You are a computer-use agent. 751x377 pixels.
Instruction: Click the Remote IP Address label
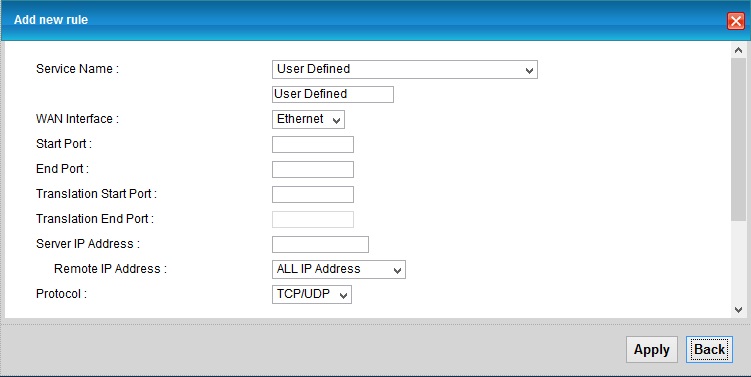[x=110, y=269]
